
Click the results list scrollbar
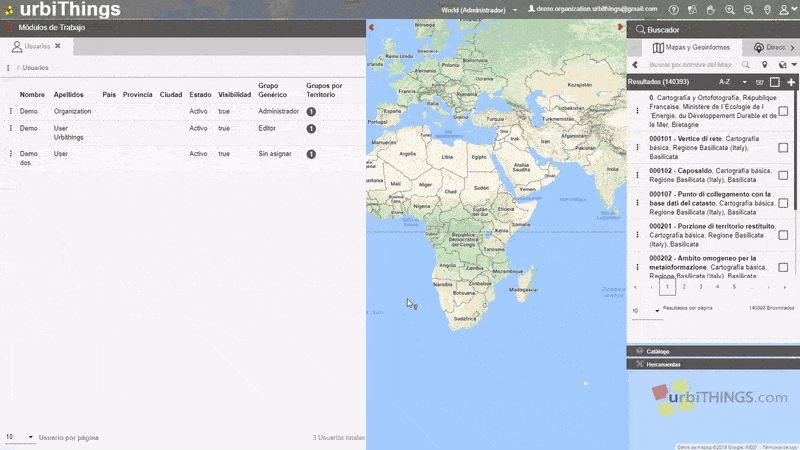796,153
